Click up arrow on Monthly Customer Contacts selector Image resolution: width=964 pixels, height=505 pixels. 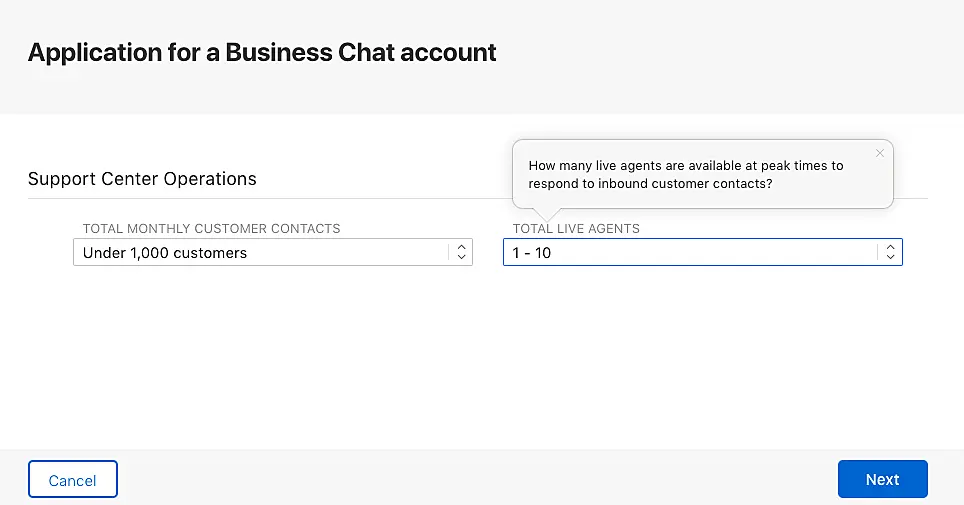click(461, 247)
